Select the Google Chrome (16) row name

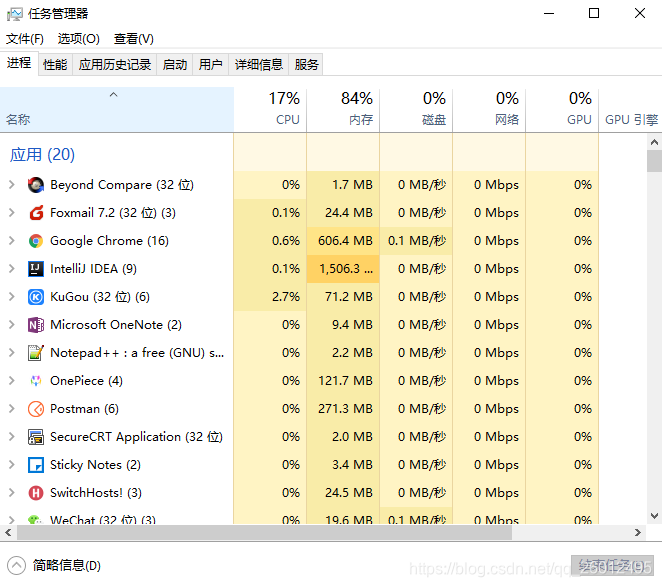(109, 241)
